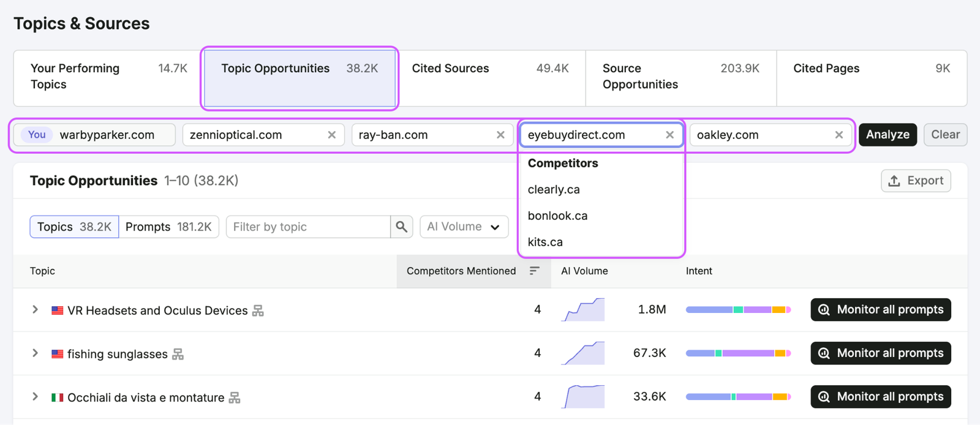Click 'Occhiali da vista e montature' topic name
Screen dimensions: 980x425
coord(146,397)
